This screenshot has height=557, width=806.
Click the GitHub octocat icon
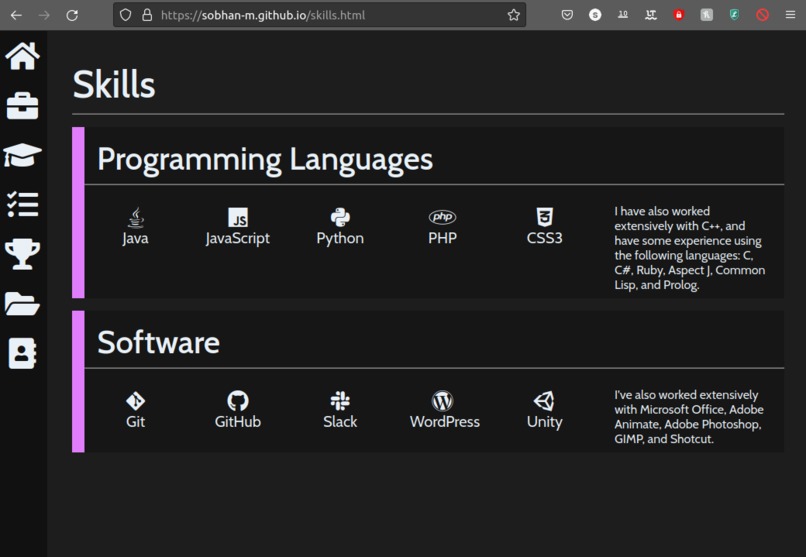237,401
